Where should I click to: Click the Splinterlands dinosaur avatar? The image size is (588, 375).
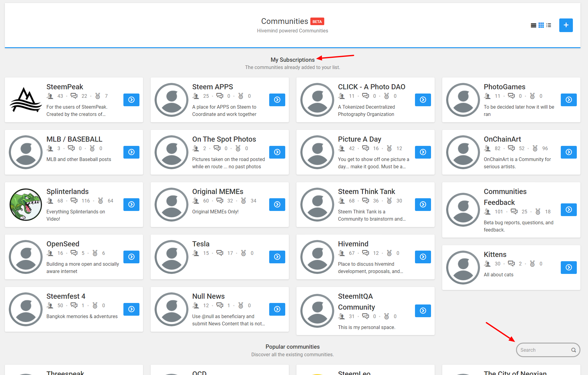coord(26,205)
